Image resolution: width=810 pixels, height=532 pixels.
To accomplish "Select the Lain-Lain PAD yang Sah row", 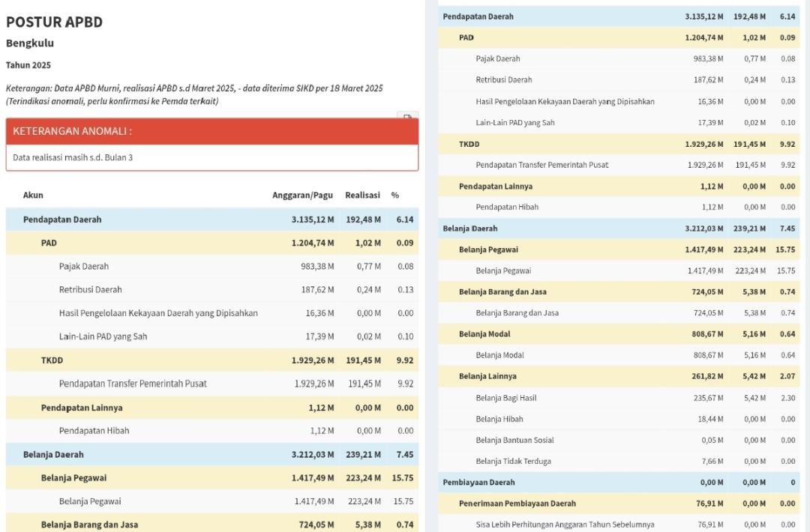I will click(102, 336).
